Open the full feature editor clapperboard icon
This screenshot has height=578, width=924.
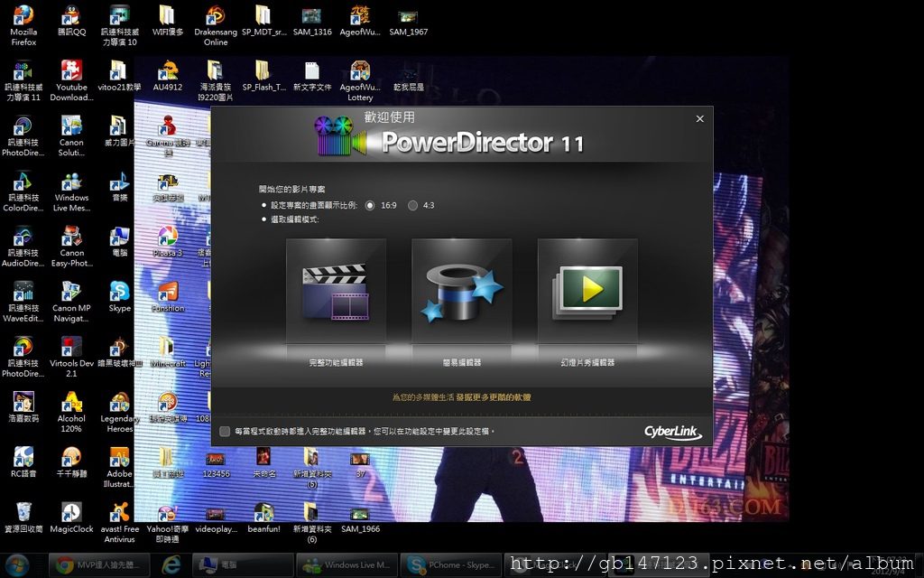pyautogui.click(x=335, y=292)
